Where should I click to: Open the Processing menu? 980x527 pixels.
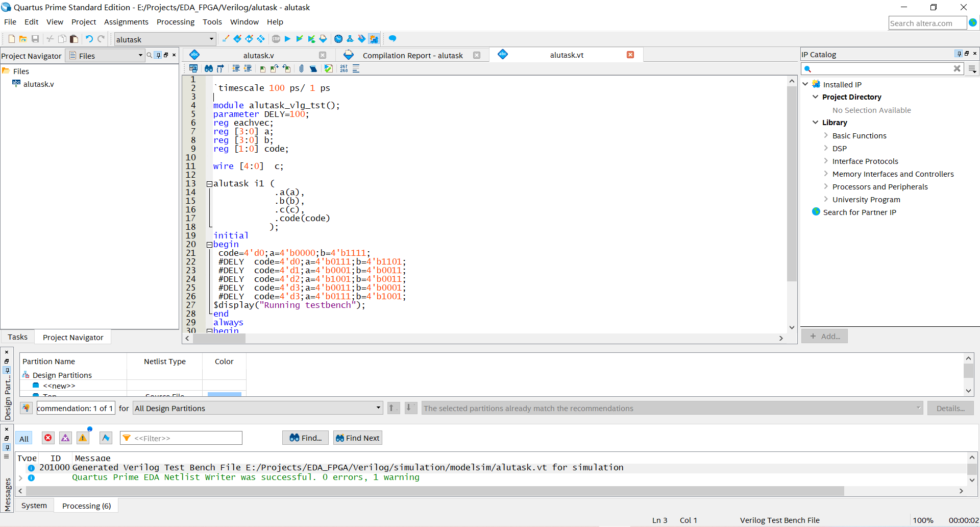point(175,21)
